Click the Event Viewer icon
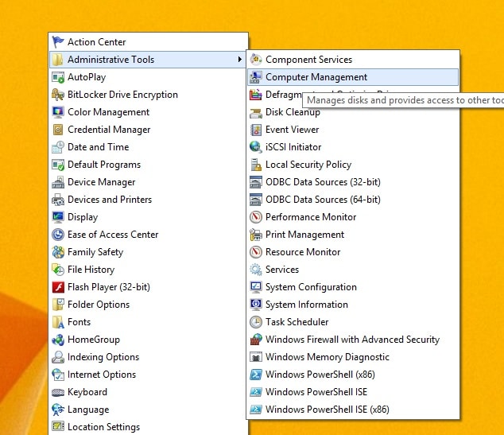Image resolution: width=504 pixels, height=435 pixels. tap(256, 130)
